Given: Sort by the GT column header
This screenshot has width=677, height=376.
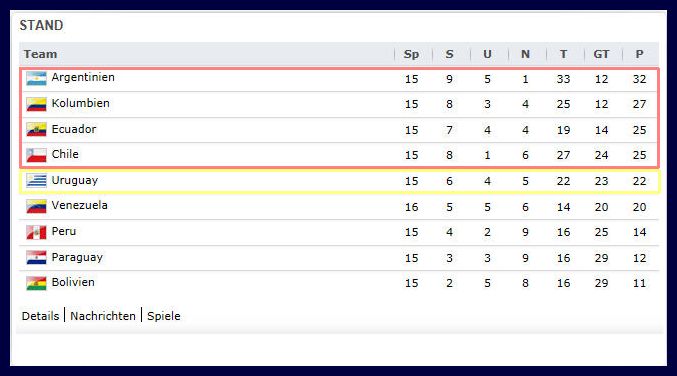Looking at the screenshot, I should 601,54.
